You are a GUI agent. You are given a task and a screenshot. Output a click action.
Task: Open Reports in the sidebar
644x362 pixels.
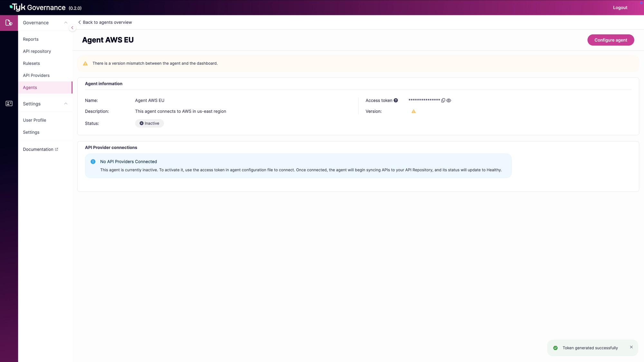(31, 39)
